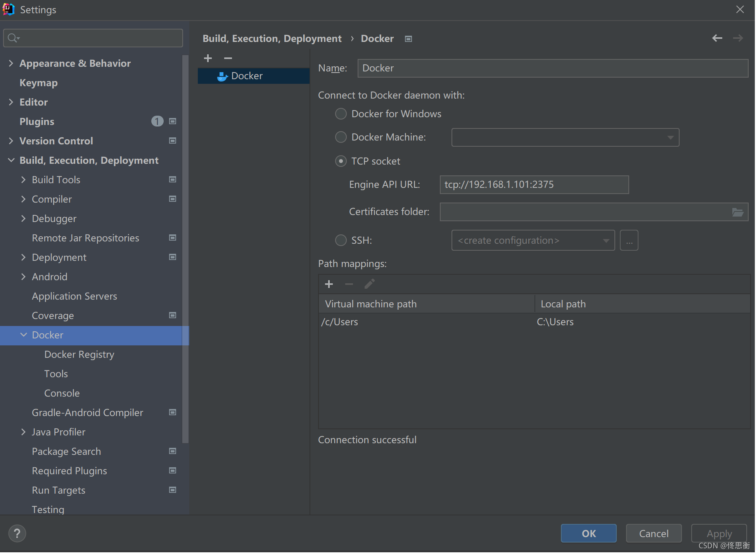This screenshot has width=756, height=553.
Task: Click the search magnifier icon
Action: point(13,38)
